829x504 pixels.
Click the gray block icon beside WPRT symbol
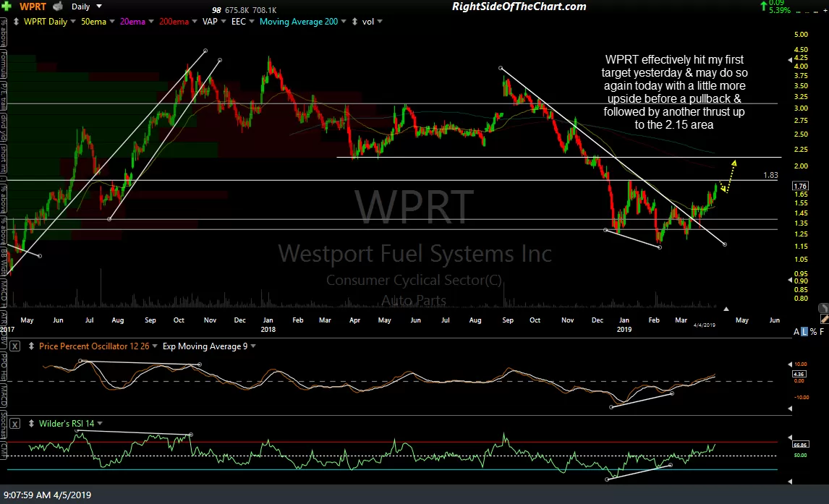(58, 7)
